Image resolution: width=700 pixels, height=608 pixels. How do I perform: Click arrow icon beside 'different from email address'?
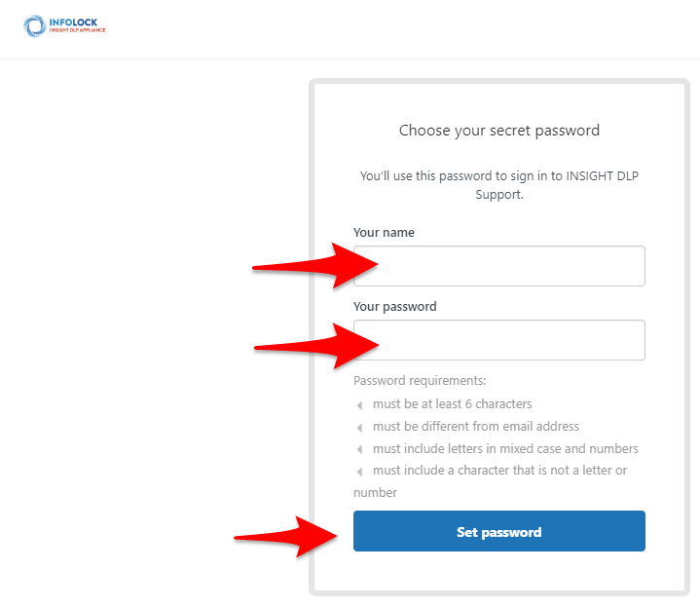360,428
